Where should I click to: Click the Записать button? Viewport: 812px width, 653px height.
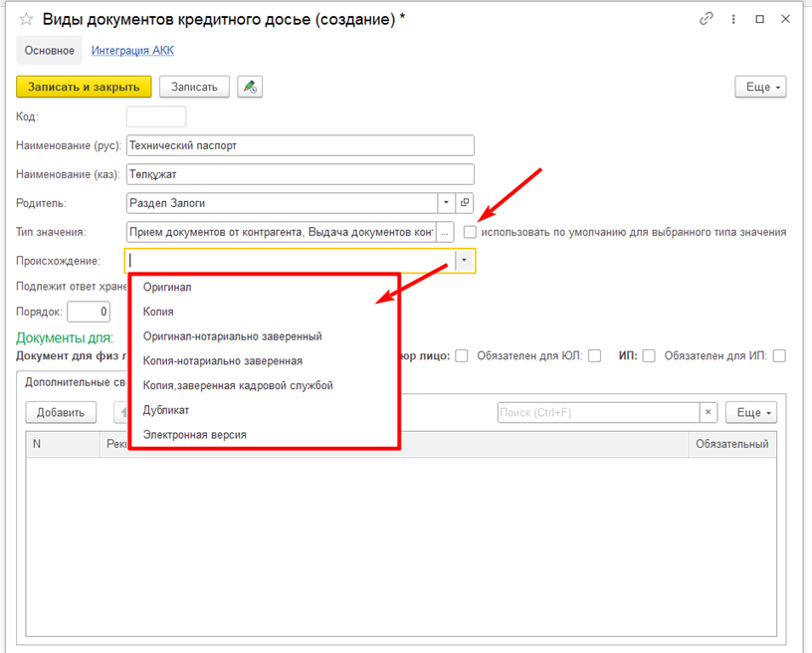click(x=194, y=87)
